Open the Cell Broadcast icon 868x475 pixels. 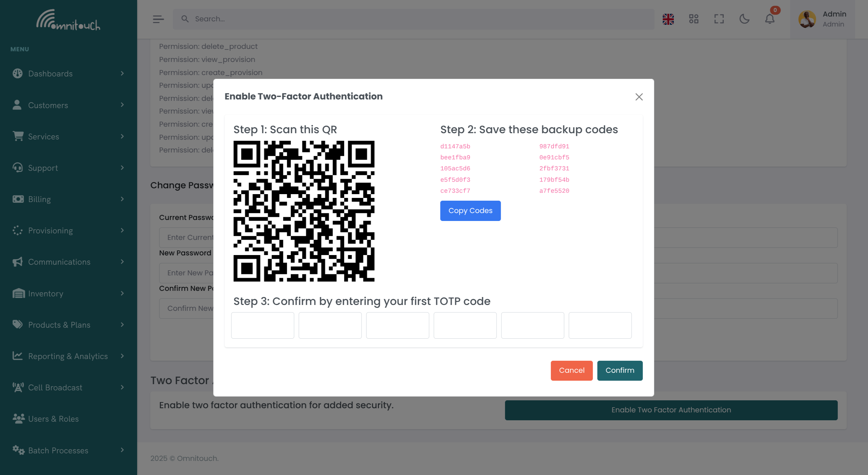click(18, 387)
